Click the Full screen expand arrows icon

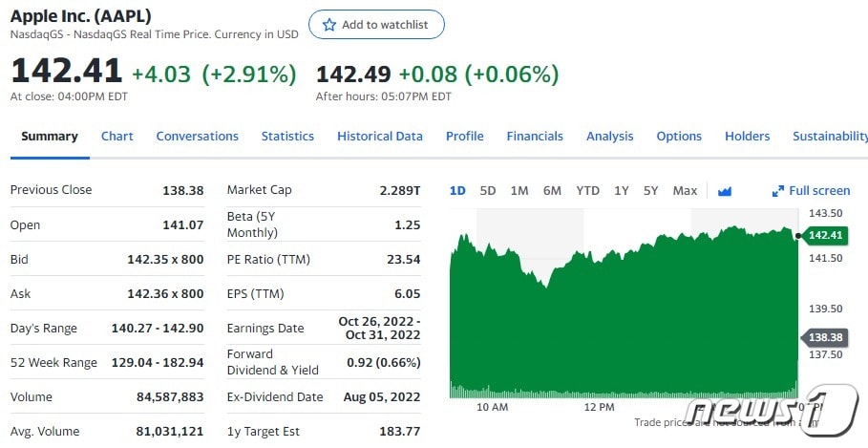pos(778,191)
